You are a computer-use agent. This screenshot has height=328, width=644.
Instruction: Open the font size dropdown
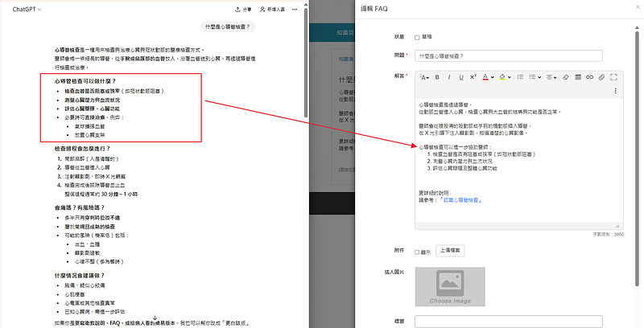click(x=424, y=77)
